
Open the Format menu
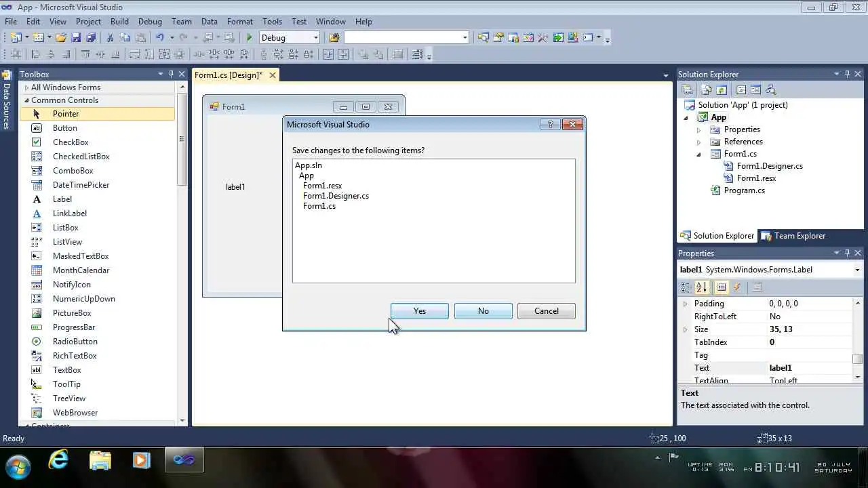240,22
